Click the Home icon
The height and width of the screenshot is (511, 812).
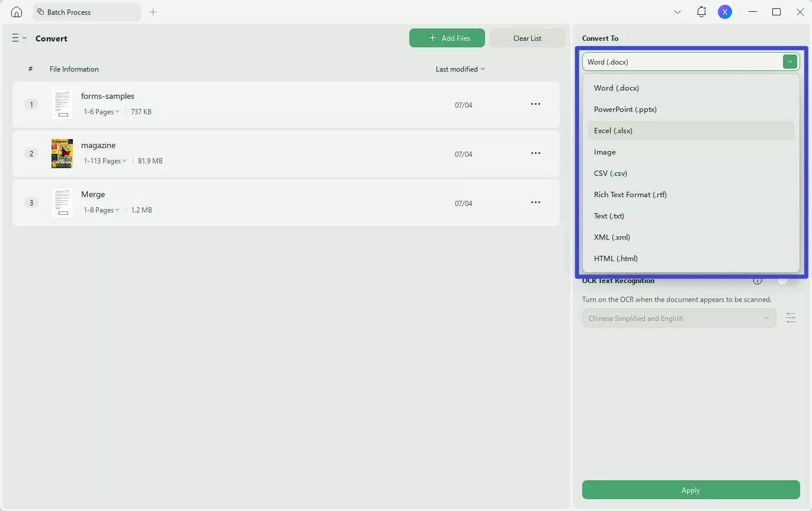point(16,11)
